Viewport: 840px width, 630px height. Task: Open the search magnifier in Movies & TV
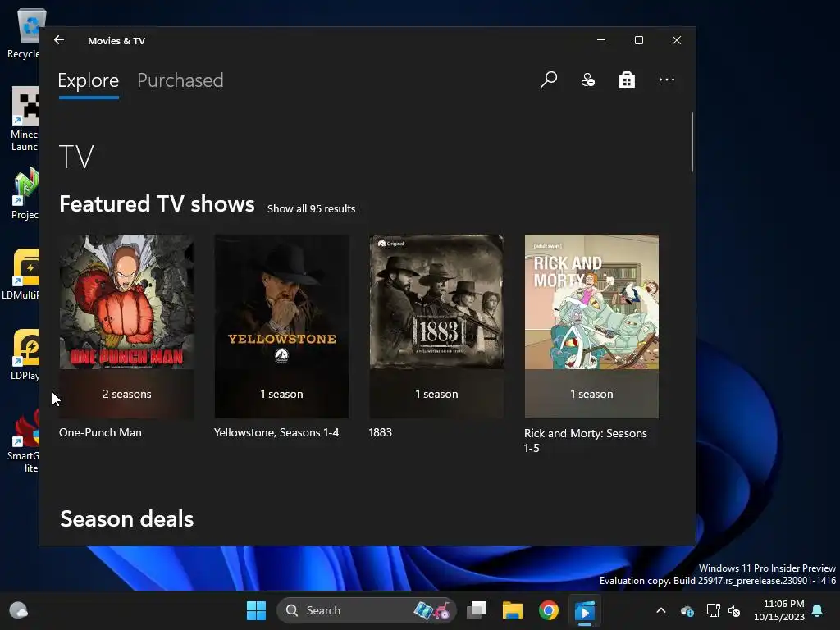[549, 80]
